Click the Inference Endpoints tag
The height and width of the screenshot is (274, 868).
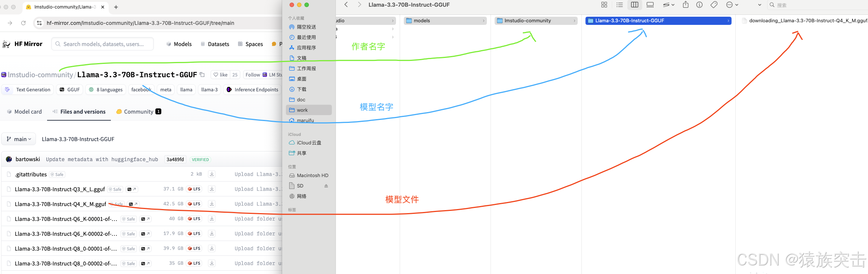point(253,89)
